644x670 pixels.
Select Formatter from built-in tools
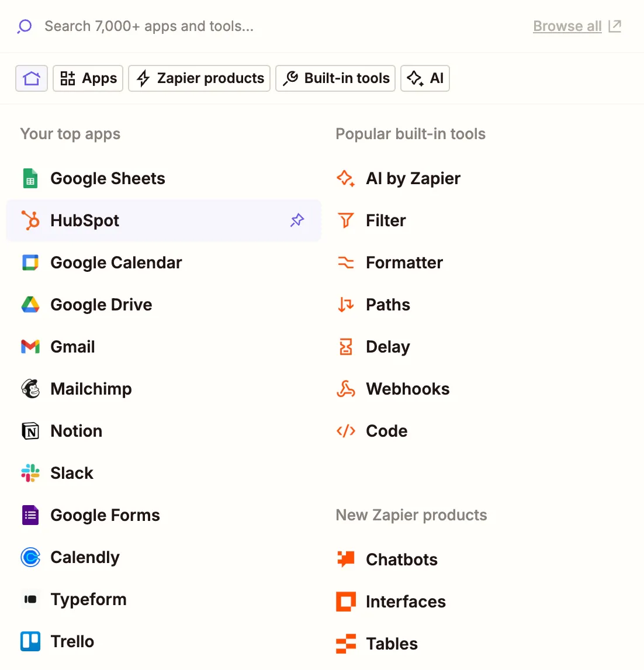click(x=404, y=263)
